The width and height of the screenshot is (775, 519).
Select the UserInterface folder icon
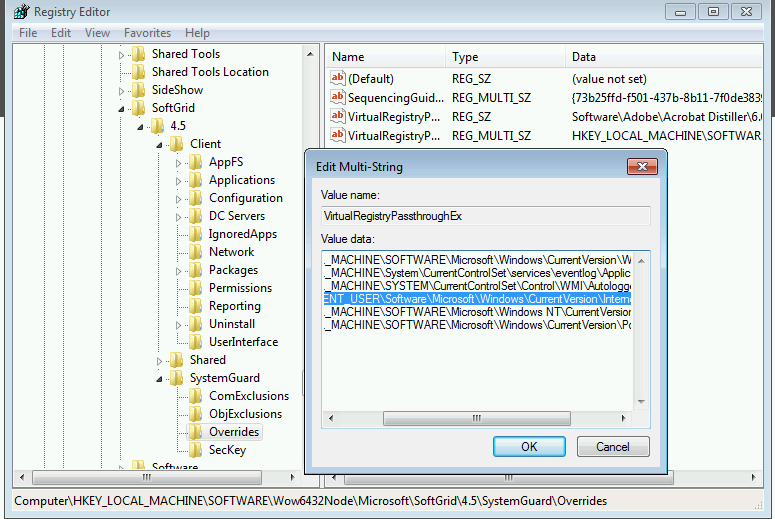(x=195, y=342)
